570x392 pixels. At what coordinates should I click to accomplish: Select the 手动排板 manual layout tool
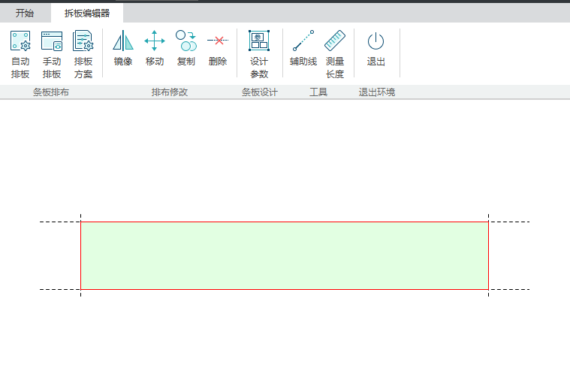click(x=52, y=54)
